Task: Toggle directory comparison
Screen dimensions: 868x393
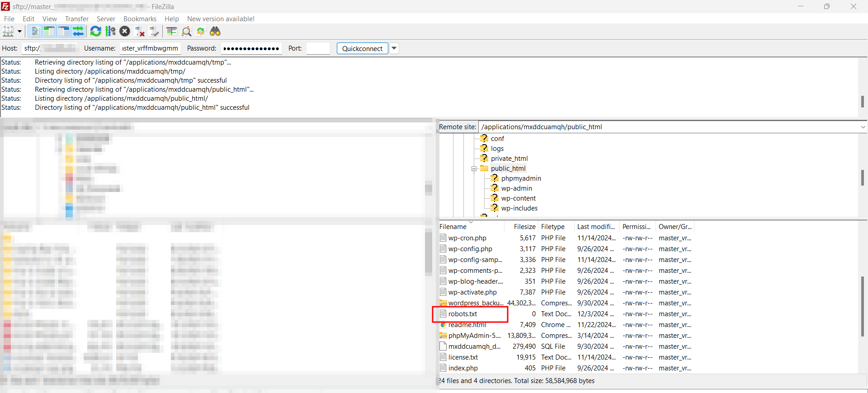Action: pos(186,31)
